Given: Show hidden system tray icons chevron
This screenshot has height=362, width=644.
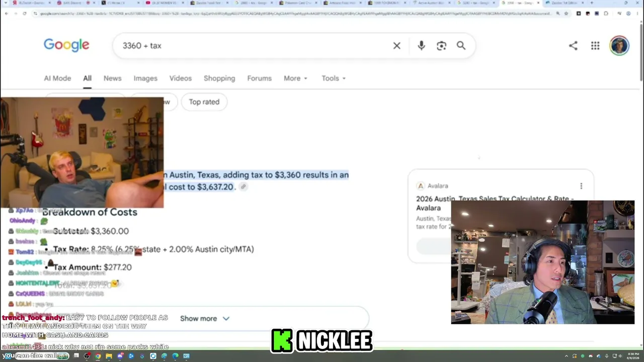Looking at the screenshot, I should pos(567,356).
